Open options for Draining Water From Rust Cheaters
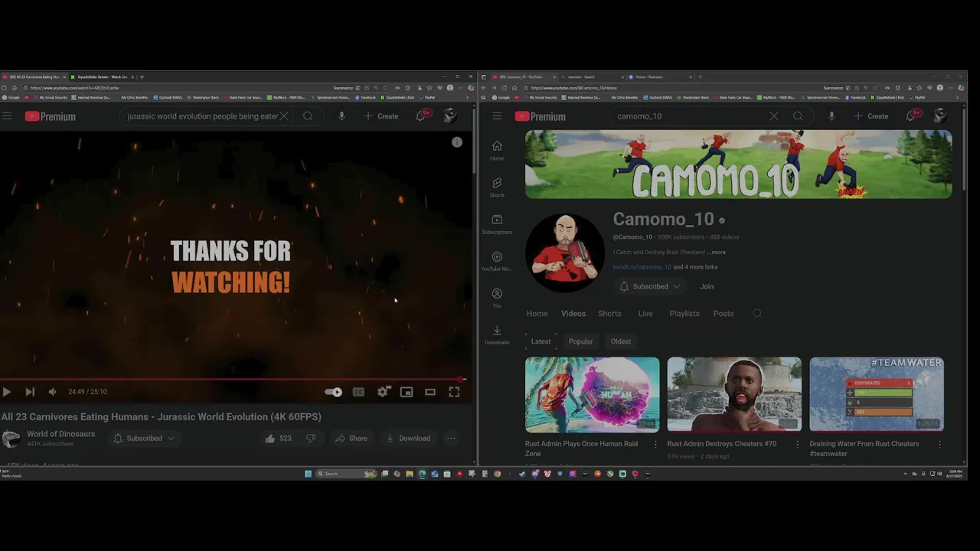This screenshot has width=980, height=551. coord(939,444)
